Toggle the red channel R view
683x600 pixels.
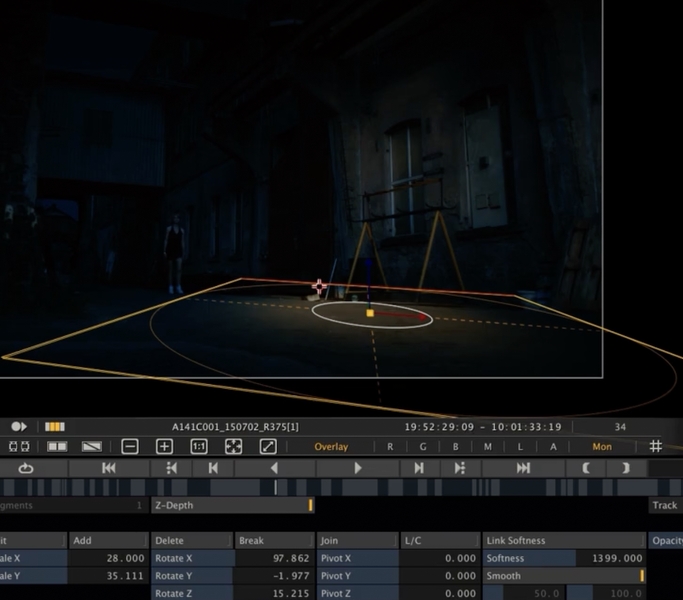tap(391, 447)
